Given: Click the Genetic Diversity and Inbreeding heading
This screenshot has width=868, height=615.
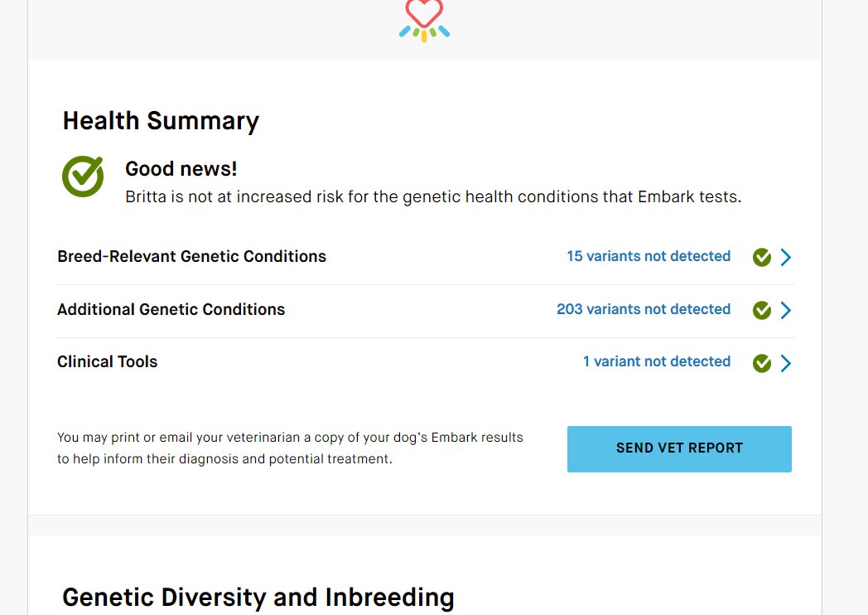Looking at the screenshot, I should pyautogui.click(x=258, y=598).
